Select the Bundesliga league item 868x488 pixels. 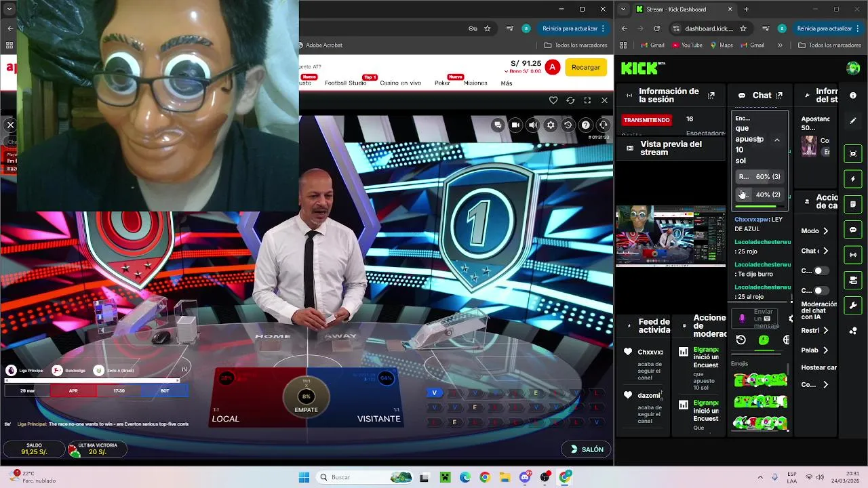point(69,370)
